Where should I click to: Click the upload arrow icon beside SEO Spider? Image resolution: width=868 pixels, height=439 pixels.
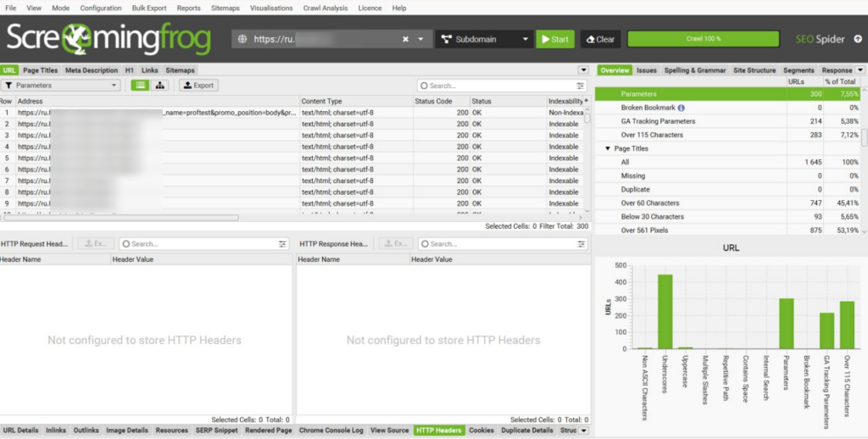point(858,39)
